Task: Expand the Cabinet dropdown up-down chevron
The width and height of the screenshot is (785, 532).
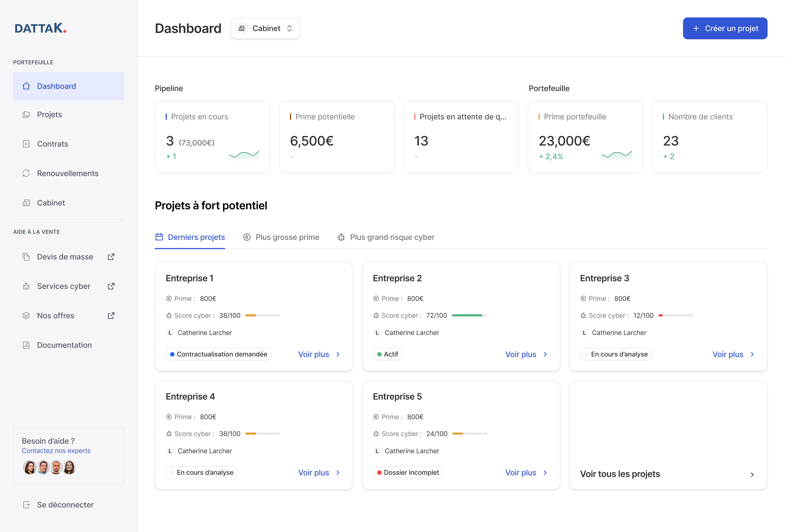Action: tap(289, 28)
